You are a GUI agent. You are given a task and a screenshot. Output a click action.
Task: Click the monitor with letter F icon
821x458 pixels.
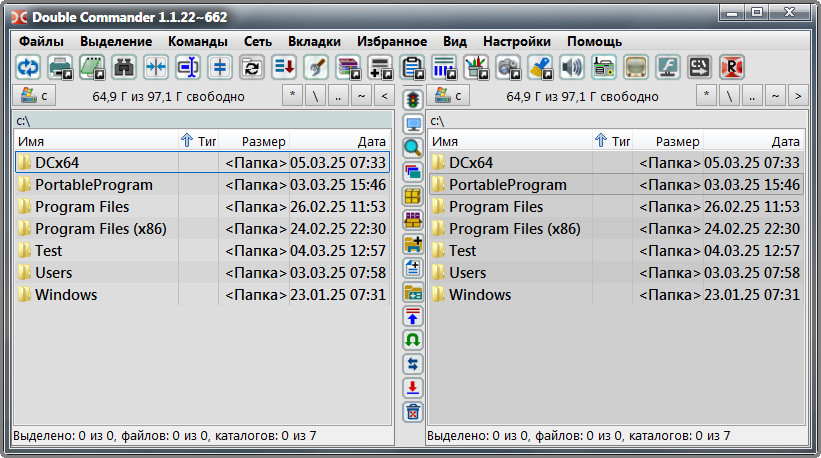[x=668, y=67]
